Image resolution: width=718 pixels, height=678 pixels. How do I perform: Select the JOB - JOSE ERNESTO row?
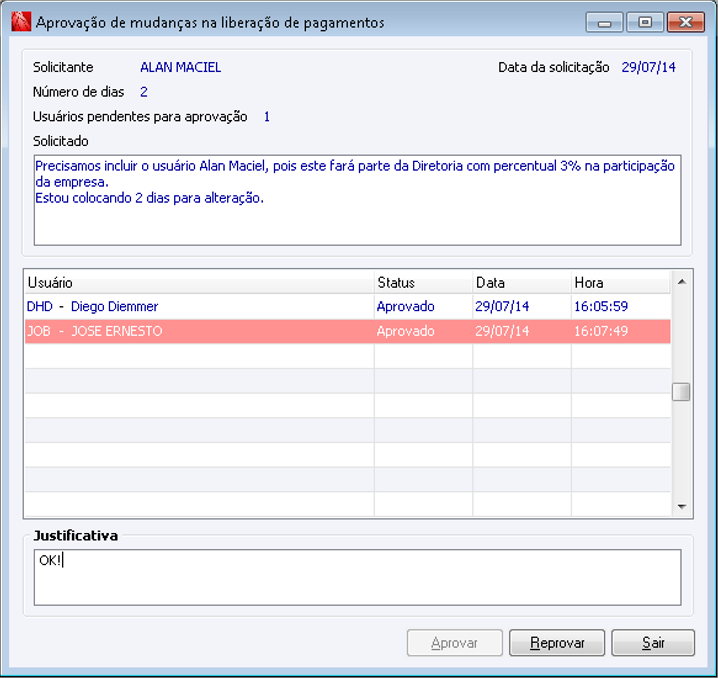[x=348, y=331]
